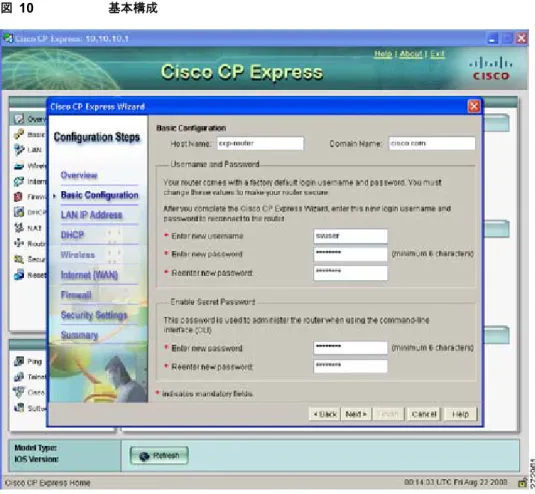Go to Internet (WAN) step
This screenshot has width=535, height=494.
click(89, 275)
